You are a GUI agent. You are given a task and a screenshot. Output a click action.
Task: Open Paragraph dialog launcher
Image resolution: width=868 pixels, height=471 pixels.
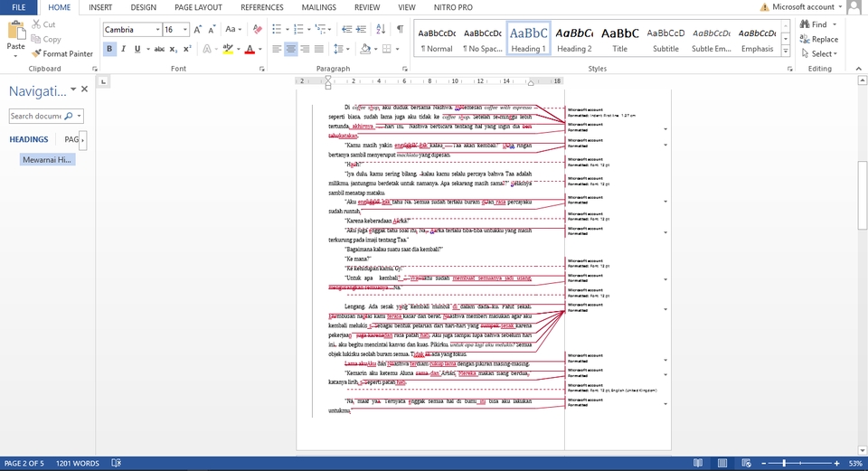click(405, 70)
